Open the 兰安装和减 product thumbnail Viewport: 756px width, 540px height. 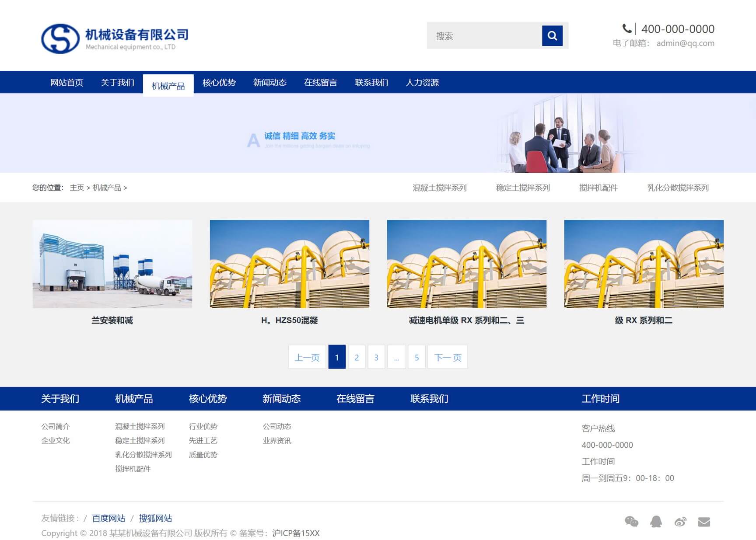pos(112,264)
